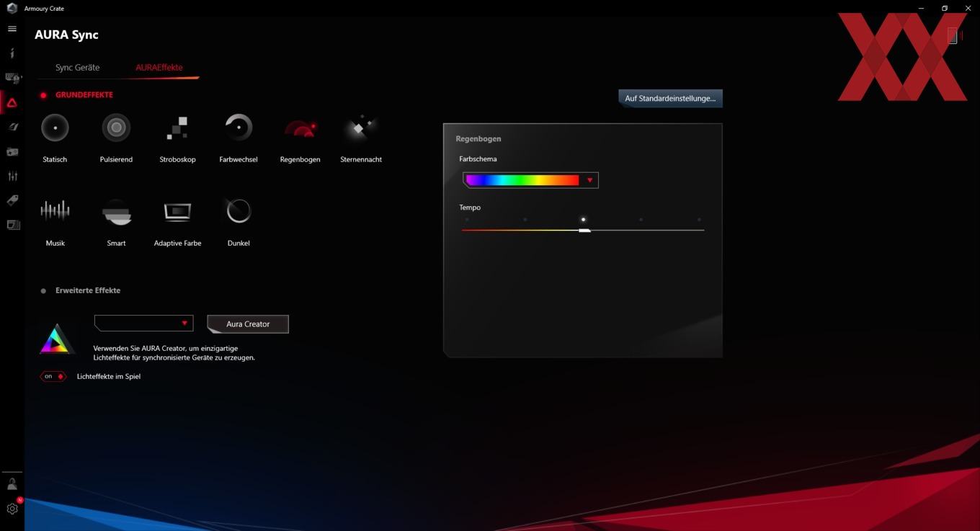The height and width of the screenshot is (531, 980).
Task: Open the Deals tag sidebar icon
Action: (x=12, y=200)
